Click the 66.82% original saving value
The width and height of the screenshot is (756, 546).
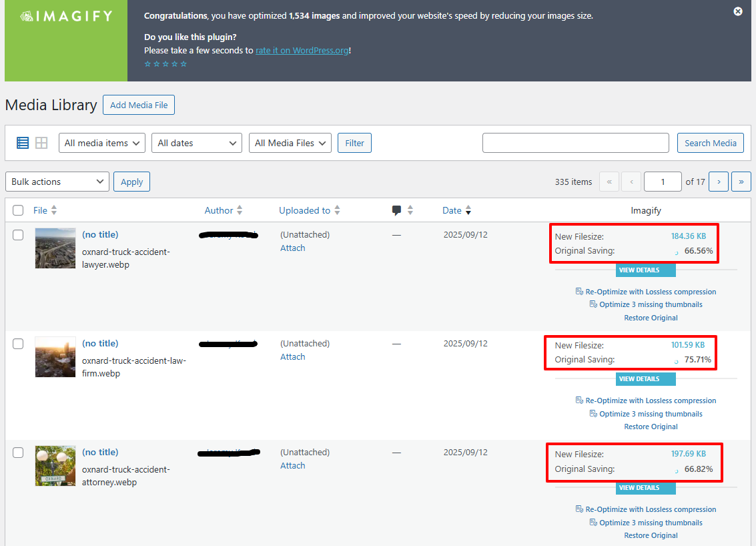pos(699,469)
